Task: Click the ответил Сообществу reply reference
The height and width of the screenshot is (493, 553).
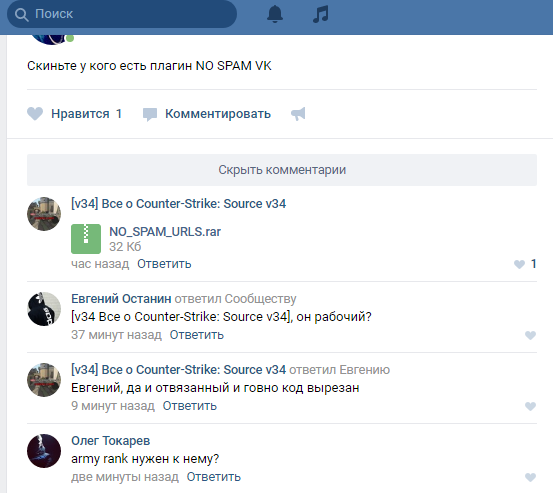Action: (x=235, y=299)
